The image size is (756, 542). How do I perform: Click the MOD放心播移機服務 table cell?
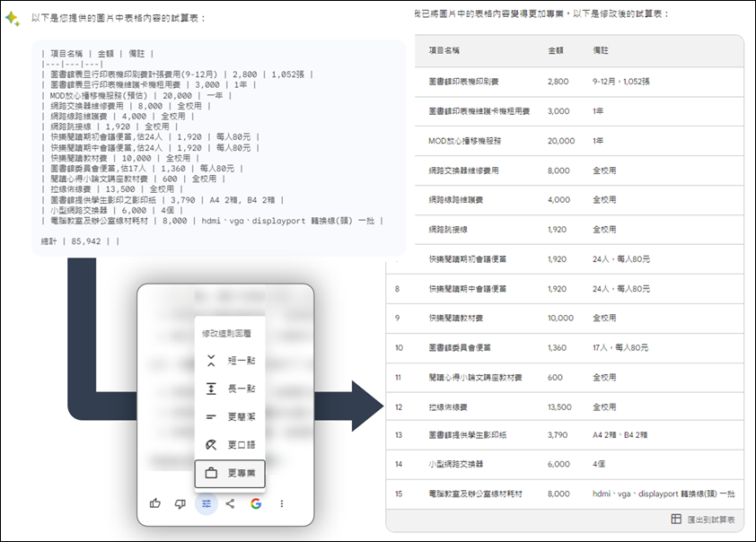tap(465, 141)
